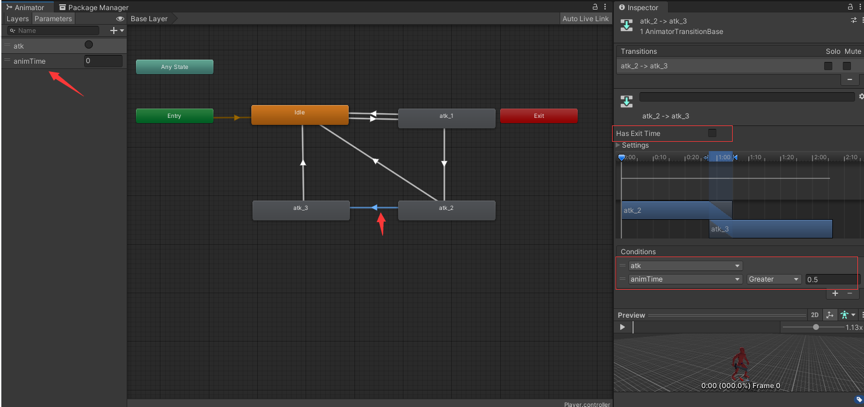
Task: Click the search magnifier in the parameter field
Action: coord(13,31)
